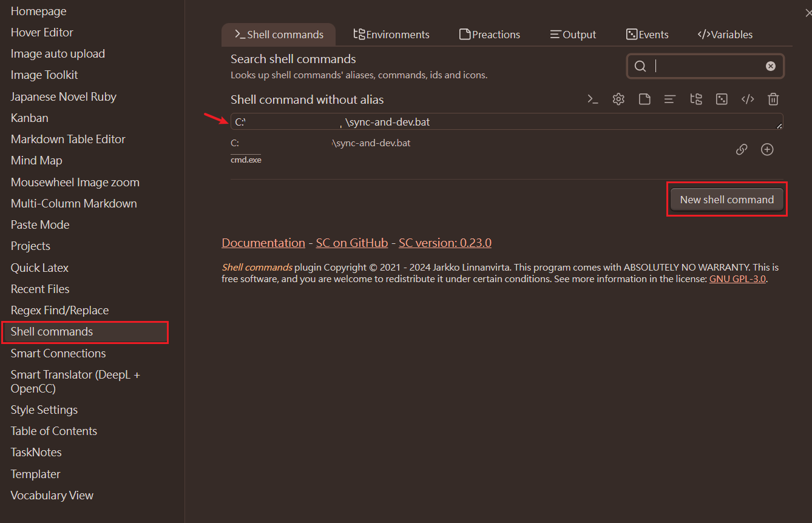Viewport: 812px width, 523px height.
Task: Click the preactions page icon in command row
Action: [645, 100]
